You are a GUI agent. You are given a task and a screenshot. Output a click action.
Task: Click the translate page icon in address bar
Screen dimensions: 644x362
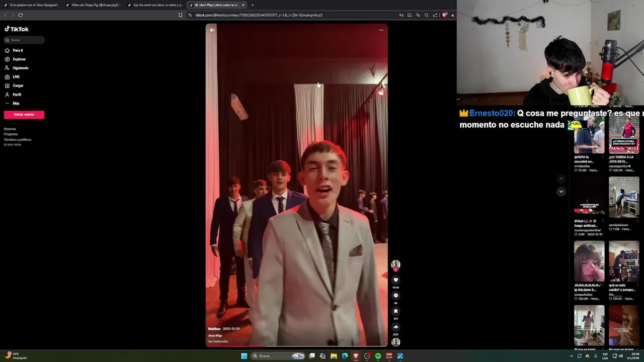click(x=418, y=15)
